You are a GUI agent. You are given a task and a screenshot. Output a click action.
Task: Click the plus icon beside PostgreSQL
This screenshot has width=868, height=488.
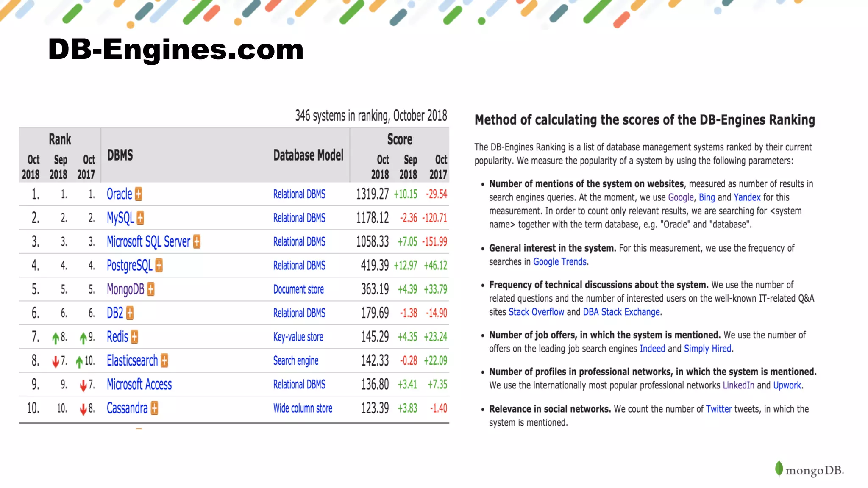click(159, 266)
